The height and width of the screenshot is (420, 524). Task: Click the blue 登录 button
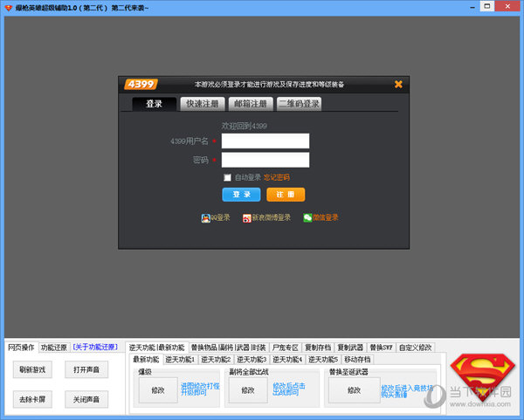click(241, 195)
